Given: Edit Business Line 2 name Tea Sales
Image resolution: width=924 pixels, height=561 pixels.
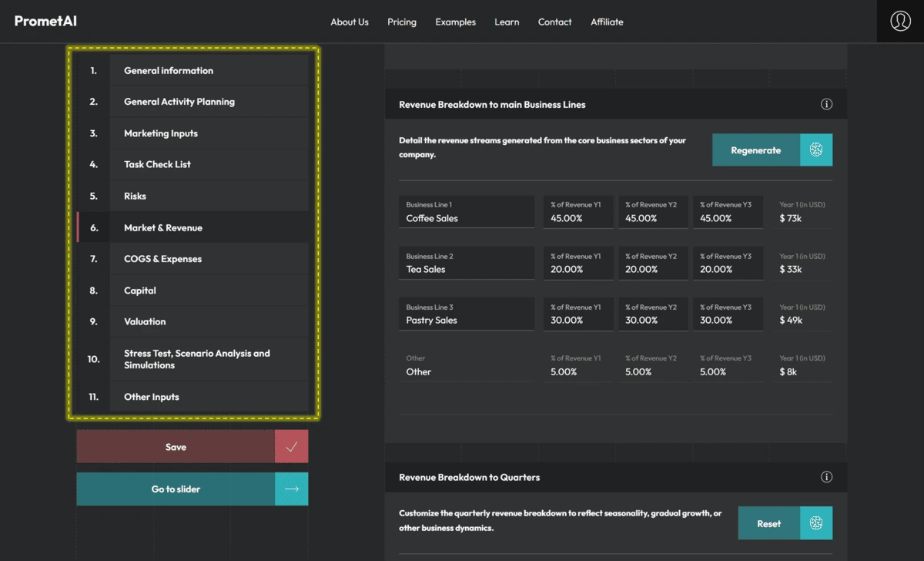Looking at the screenshot, I should 467,263.
